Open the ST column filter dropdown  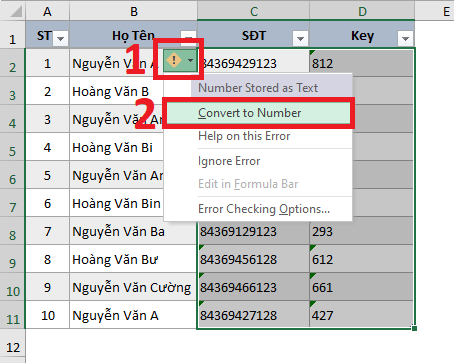coord(61,38)
